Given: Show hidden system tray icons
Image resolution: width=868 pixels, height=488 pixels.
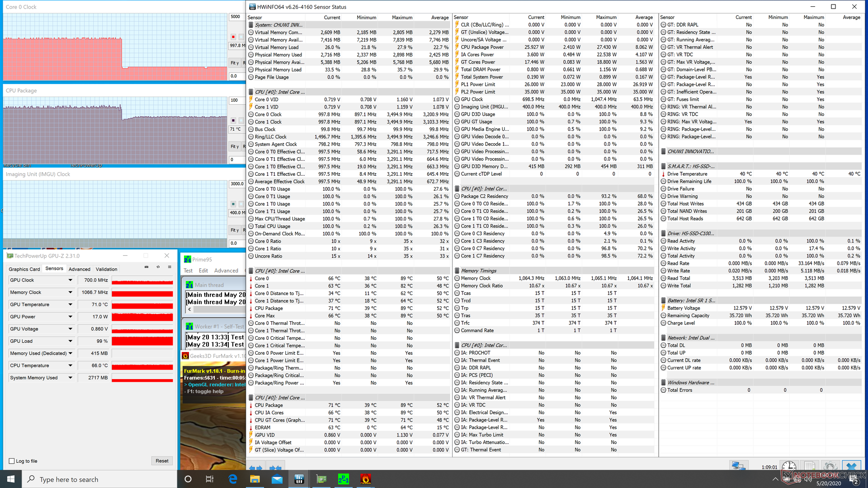Looking at the screenshot, I should [775, 479].
